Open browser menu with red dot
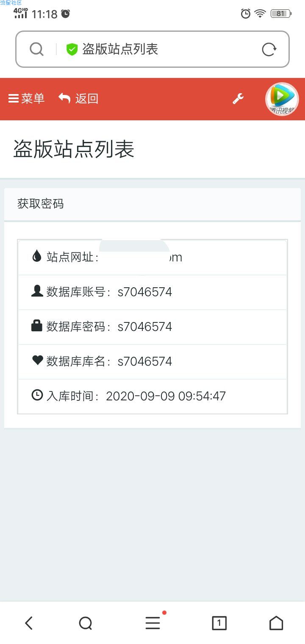 click(153, 622)
